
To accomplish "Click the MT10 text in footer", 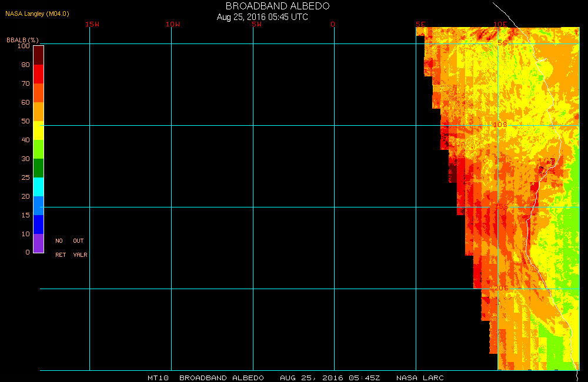I will (x=158, y=378).
